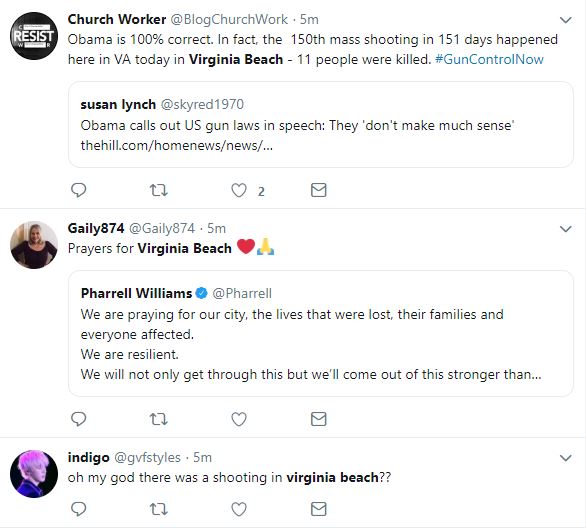The width and height of the screenshot is (586, 528).
Task: Open the quoted susan lynch tweet
Action: click(321, 125)
